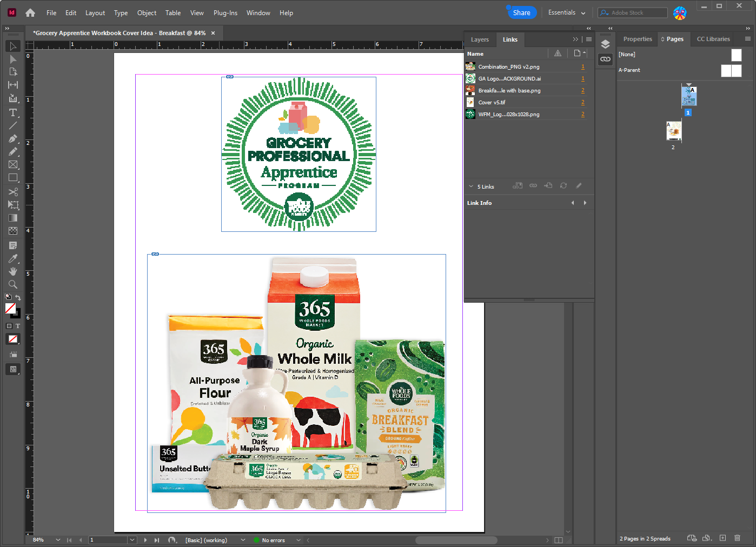Select the Zoom tool
Image resolution: width=756 pixels, height=547 pixels.
13,284
